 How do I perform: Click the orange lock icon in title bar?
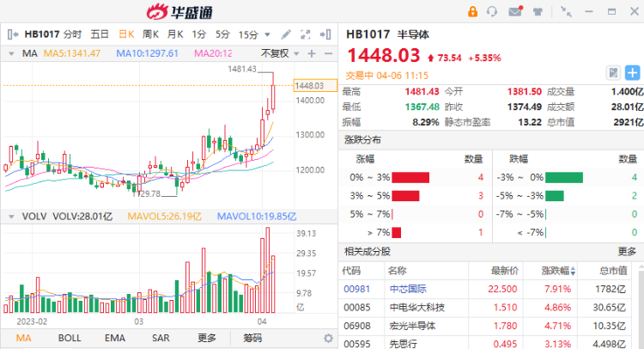pos(473,11)
